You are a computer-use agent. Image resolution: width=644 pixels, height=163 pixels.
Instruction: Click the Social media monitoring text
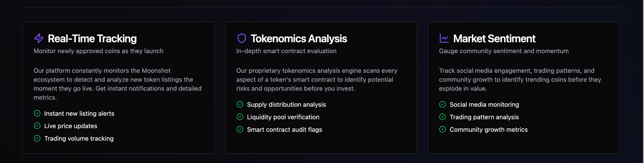coord(484,105)
